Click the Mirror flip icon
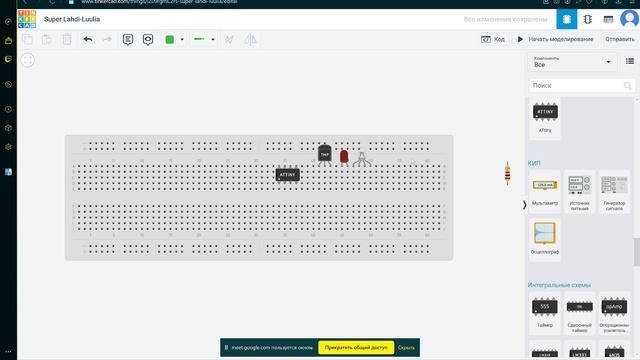The height and width of the screenshot is (360, 640). (250, 40)
